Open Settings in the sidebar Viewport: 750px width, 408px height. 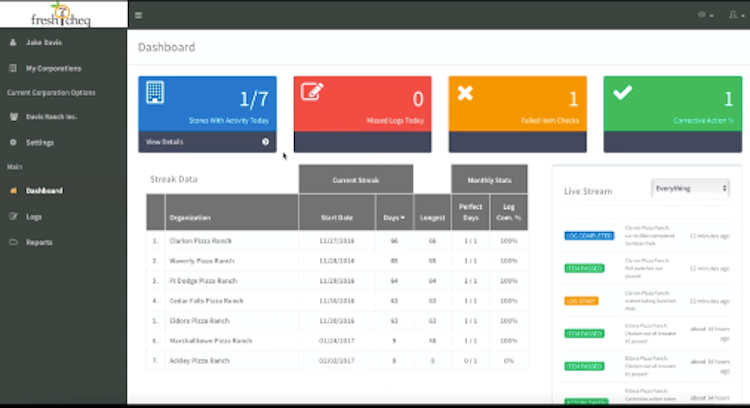[40, 143]
